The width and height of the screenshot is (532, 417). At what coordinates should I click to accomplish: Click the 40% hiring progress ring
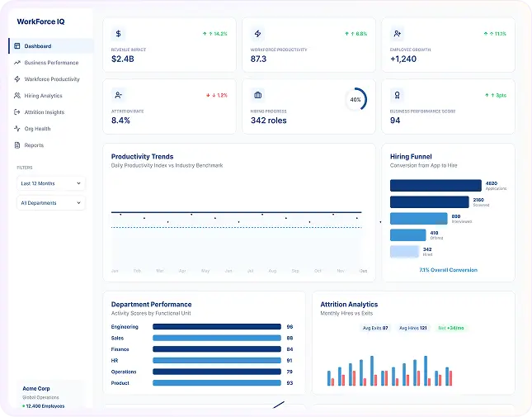pyautogui.click(x=355, y=99)
